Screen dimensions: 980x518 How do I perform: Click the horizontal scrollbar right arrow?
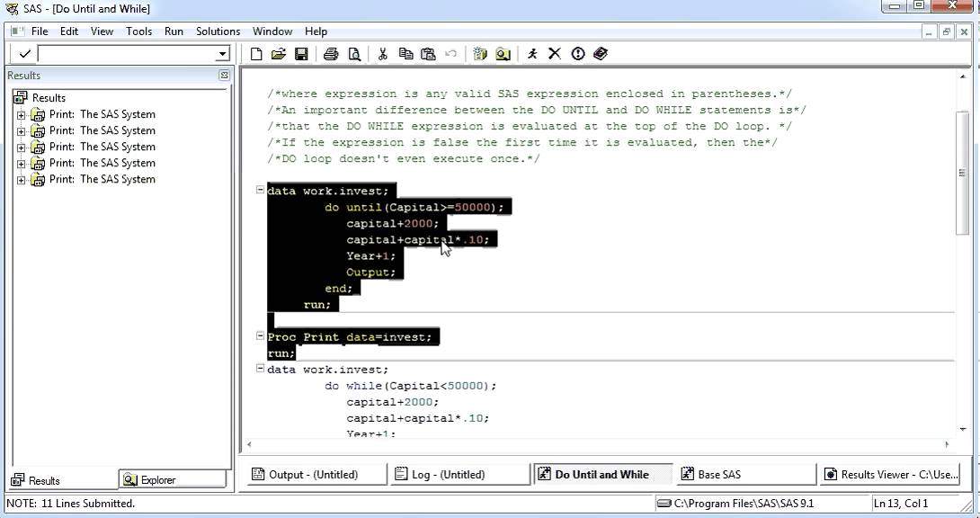947,444
